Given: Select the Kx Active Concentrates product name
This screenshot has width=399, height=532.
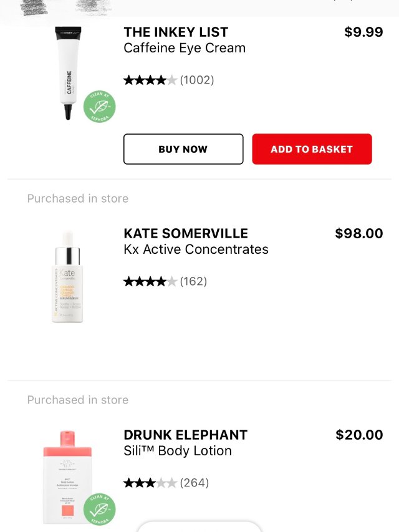Looking at the screenshot, I should pos(196,249).
